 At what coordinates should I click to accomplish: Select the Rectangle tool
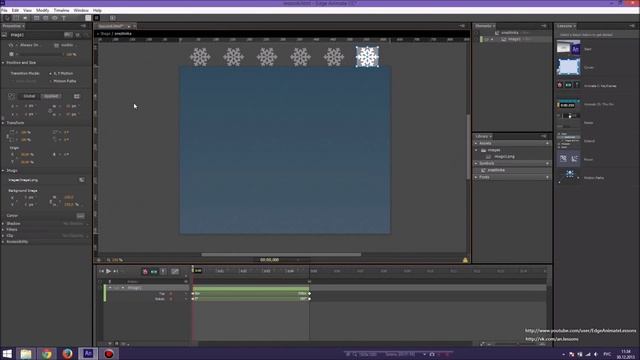pos(36,18)
